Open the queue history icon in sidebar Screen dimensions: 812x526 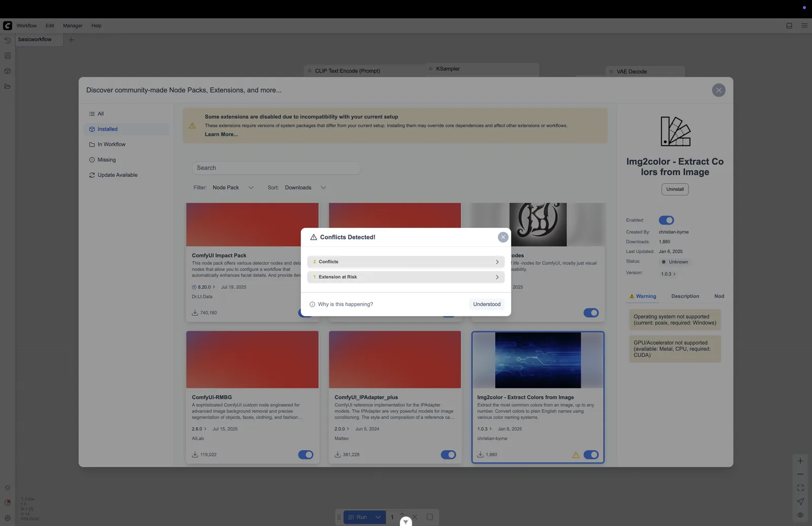point(8,40)
